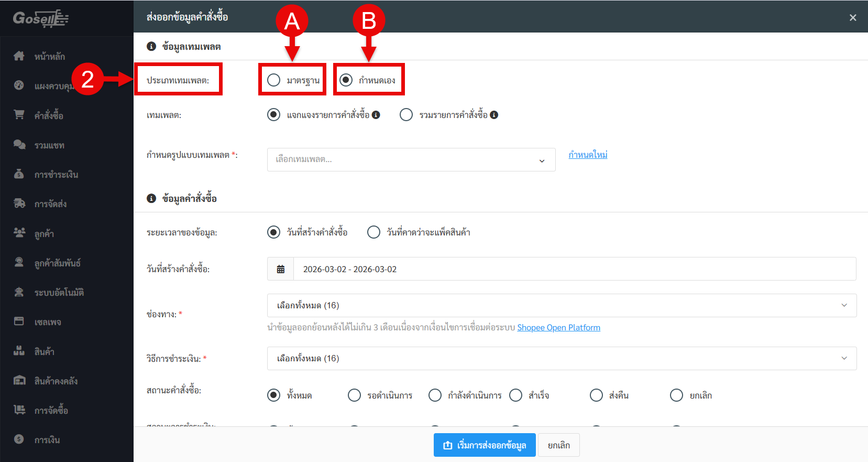Viewport: 868px width, 462px height.
Task: Click the chat bubbles icon in the sidebar
Action: pyautogui.click(x=19, y=145)
